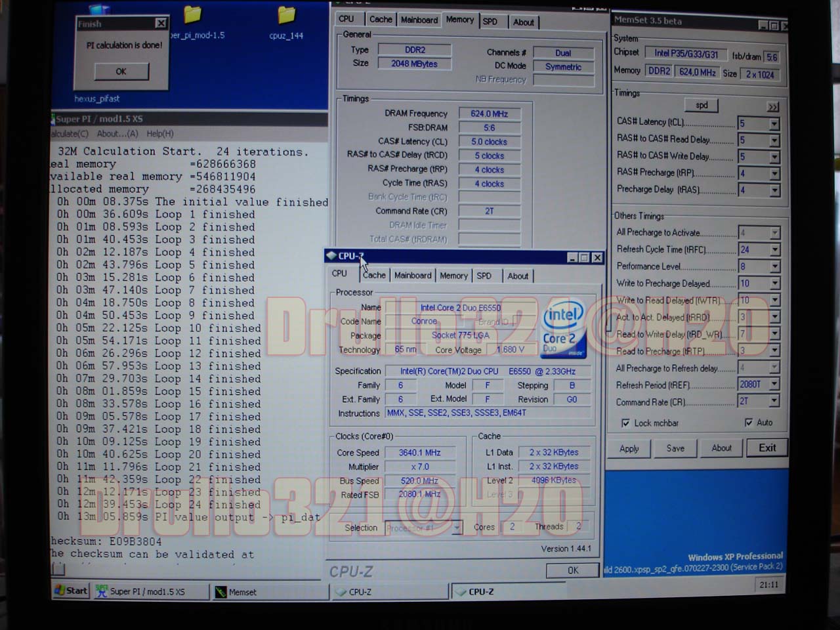Switch to first CPU-Z taskbar button
The width and height of the screenshot is (840, 630).
(x=390, y=592)
